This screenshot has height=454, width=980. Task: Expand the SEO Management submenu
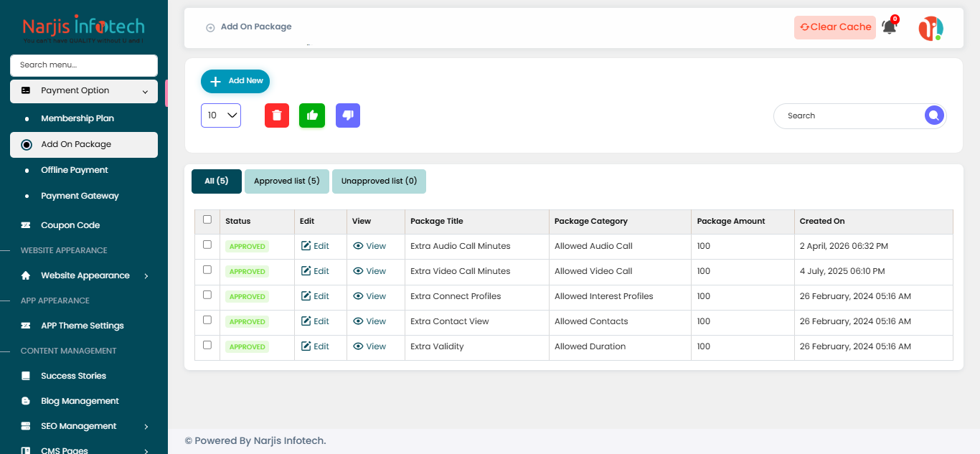pos(146,427)
